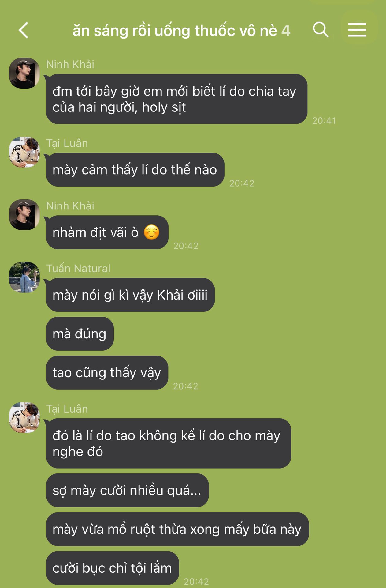Select message 'nhảm địt vãi ò'
The height and width of the screenshot is (588, 386).
click(107, 232)
